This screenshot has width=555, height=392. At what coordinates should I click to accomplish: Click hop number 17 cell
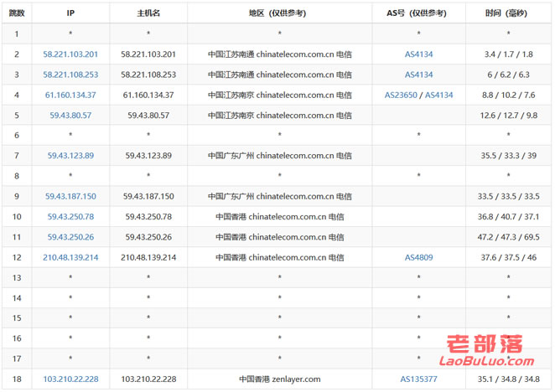17,358
